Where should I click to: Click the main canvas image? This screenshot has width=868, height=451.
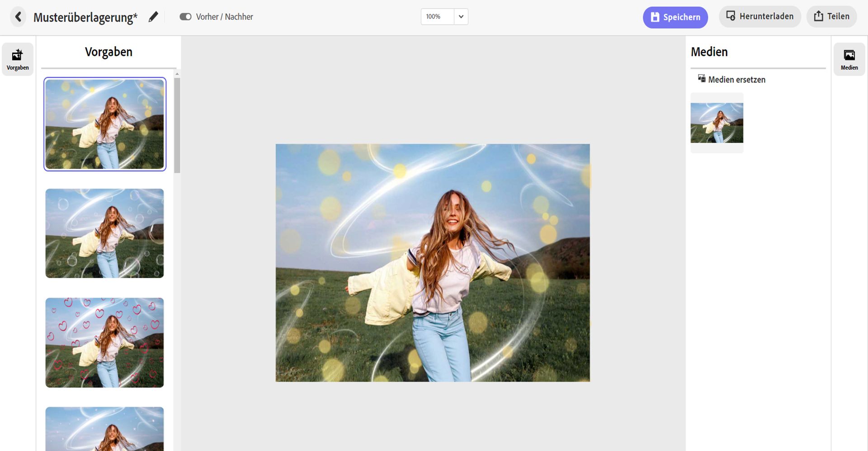click(433, 263)
